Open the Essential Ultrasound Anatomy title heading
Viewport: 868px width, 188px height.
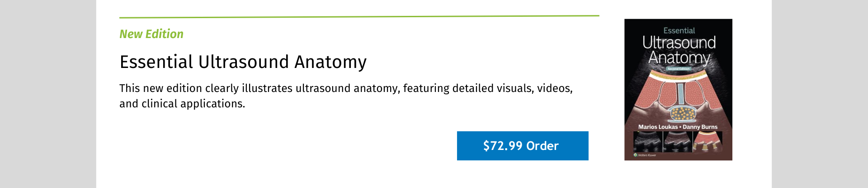(243, 62)
